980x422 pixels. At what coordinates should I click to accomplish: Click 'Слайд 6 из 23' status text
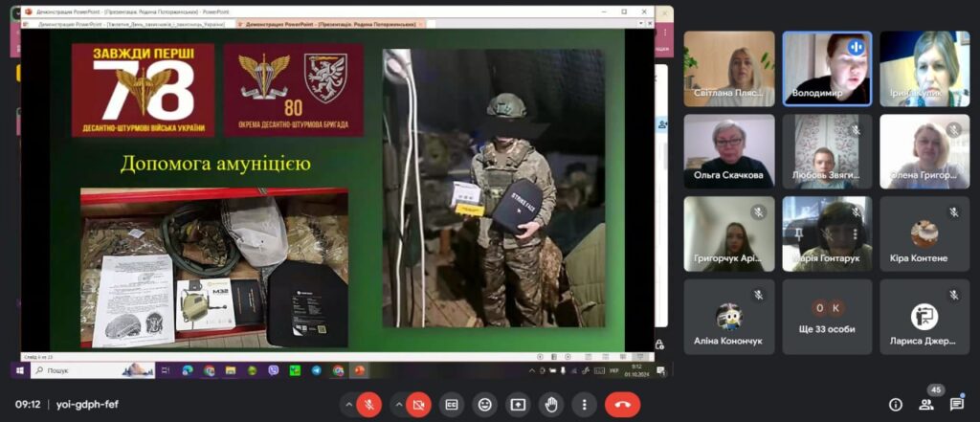pyautogui.click(x=38, y=357)
